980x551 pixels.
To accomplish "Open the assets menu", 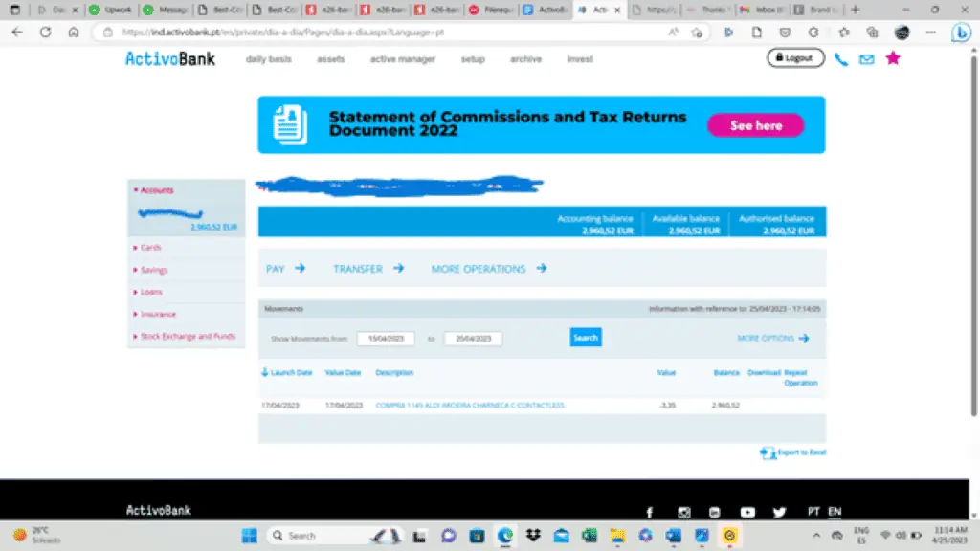I will point(330,59).
